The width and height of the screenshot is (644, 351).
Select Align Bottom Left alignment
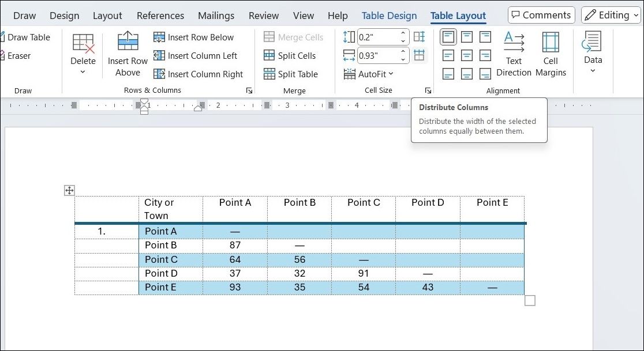click(448, 74)
